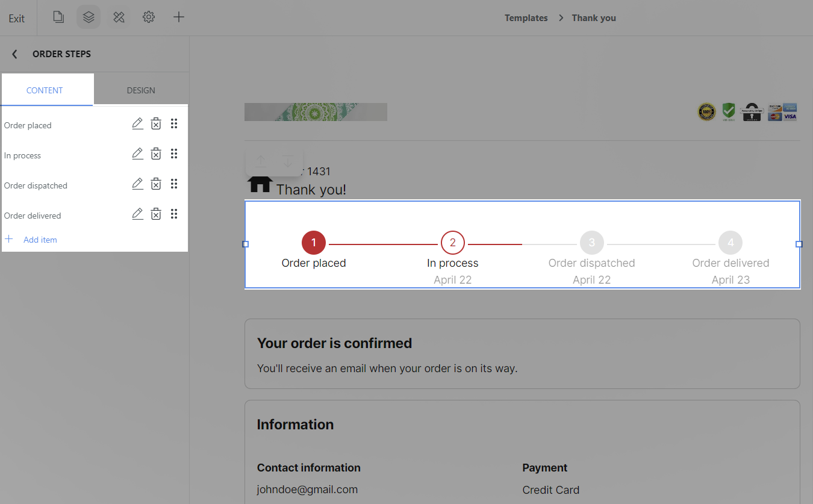
Task: Click the Exit button
Action: 17,19
